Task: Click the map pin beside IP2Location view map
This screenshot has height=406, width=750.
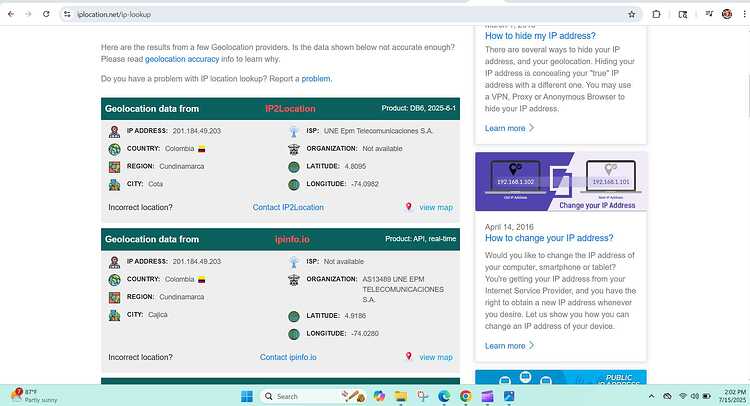Action: pos(408,207)
